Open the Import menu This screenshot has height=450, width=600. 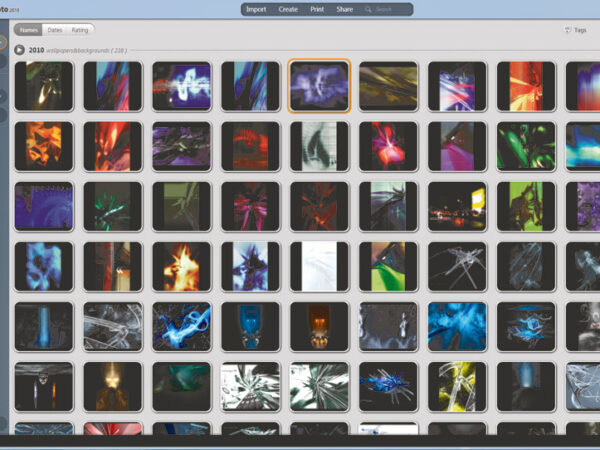click(256, 9)
